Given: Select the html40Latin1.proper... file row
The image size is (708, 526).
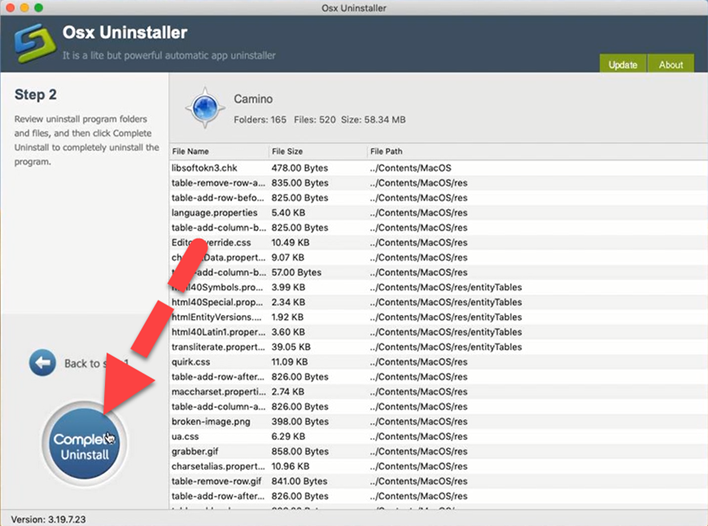Looking at the screenshot, I should (438, 332).
